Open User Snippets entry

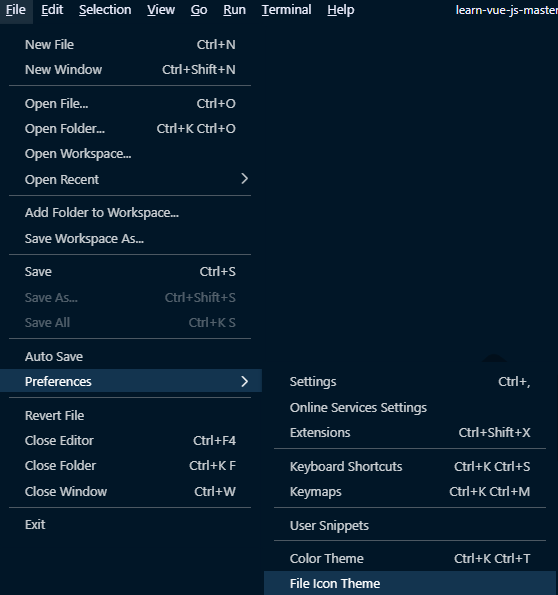[410, 526]
